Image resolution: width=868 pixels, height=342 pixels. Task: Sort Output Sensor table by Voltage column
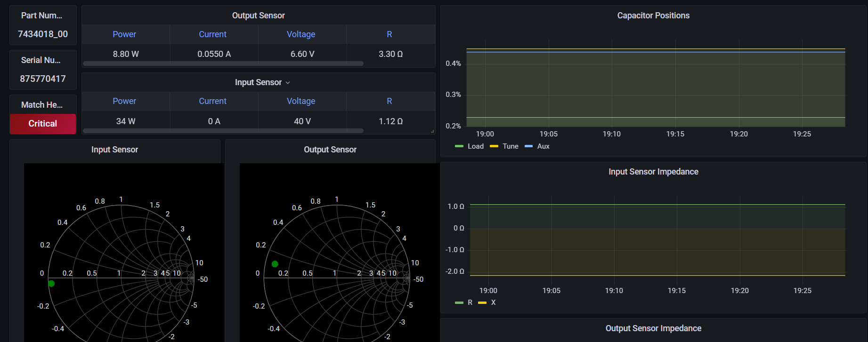coord(301,34)
